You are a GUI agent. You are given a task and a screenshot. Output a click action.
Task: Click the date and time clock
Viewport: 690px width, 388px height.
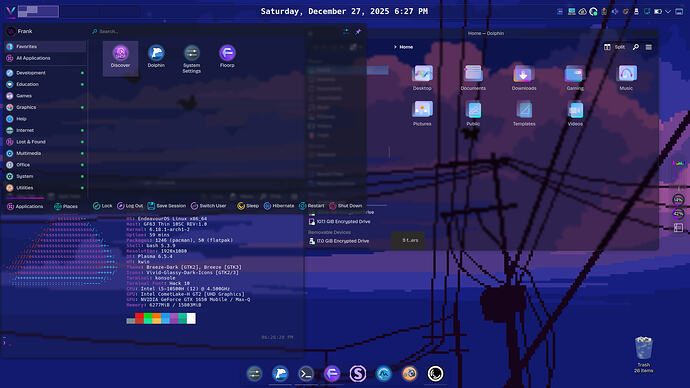pyautogui.click(x=344, y=11)
